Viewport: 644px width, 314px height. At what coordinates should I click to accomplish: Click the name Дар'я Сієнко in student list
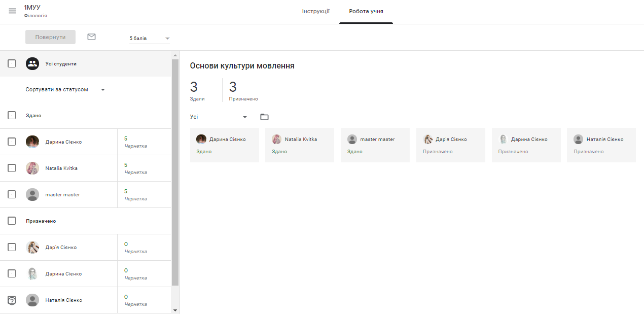coord(61,248)
